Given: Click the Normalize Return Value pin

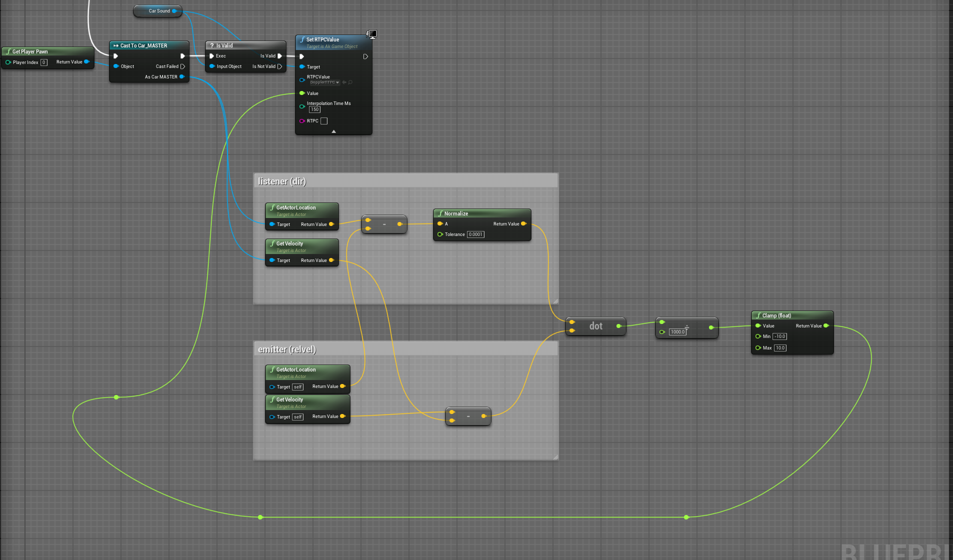Looking at the screenshot, I should (x=524, y=224).
